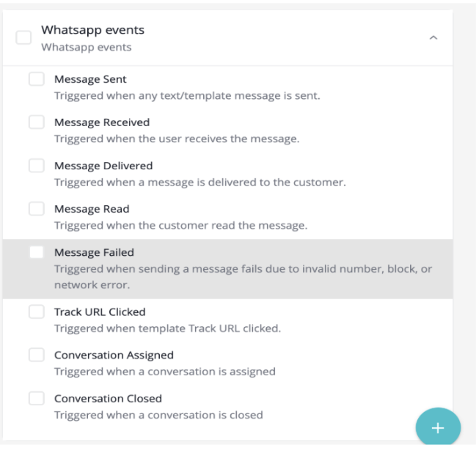Enable the Message Sent checkbox
This screenshot has width=476, height=453.
[37, 79]
